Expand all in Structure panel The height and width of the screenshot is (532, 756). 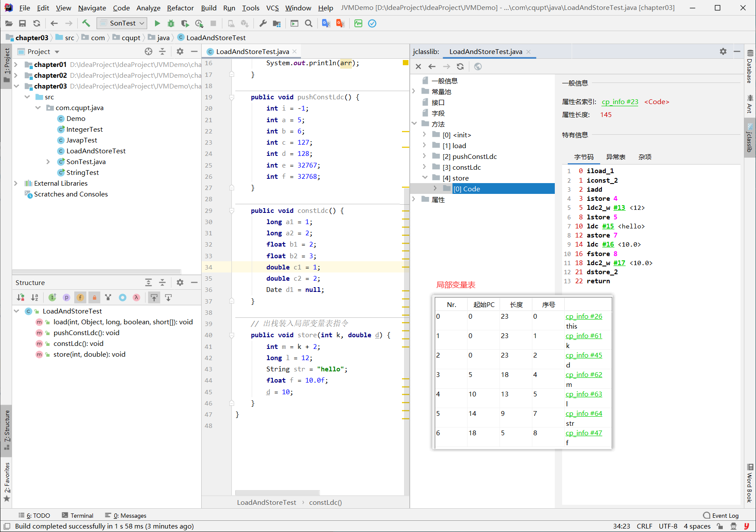149,282
